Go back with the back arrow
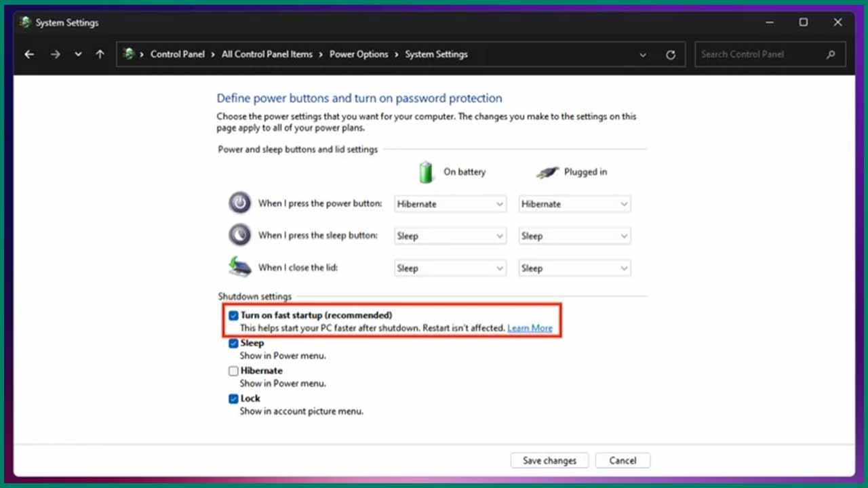 click(29, 54)
